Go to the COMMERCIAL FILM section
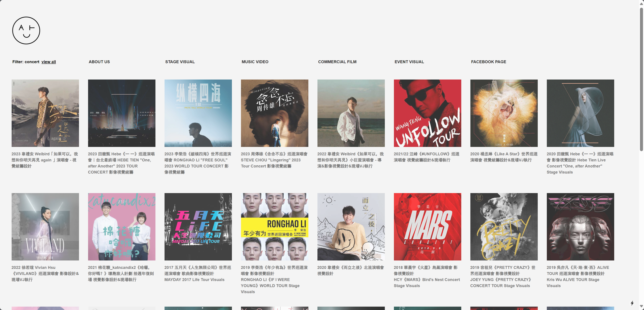Viewport: 644px width, 310px height. [337, 62]
